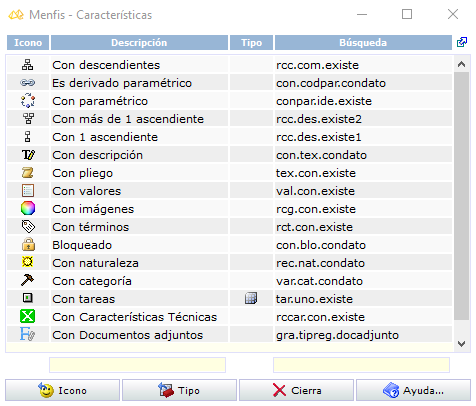Click the hammer icon for Con categoría
This screenshot has height=406, width=476.
(x=28, y=280)
